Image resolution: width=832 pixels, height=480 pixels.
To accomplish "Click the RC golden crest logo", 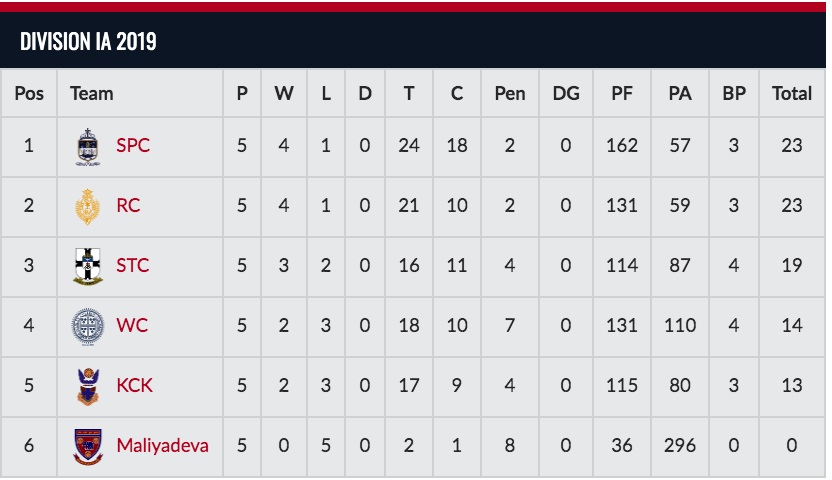I will [x=88, y=207].
